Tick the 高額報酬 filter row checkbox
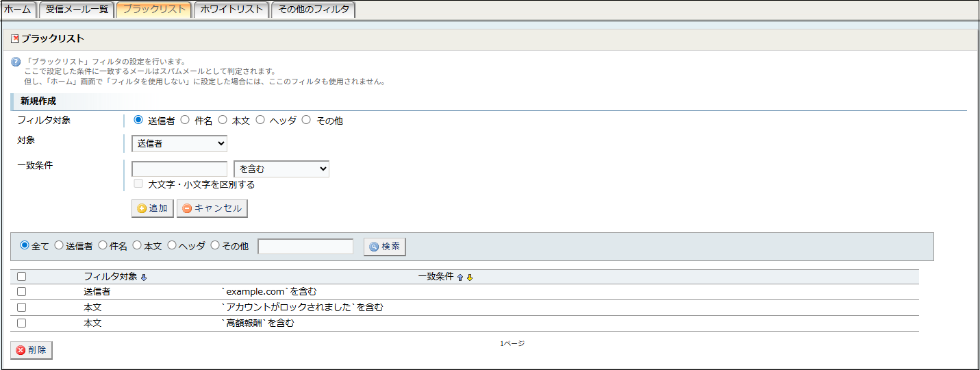This screenshot has width=980, height=370. (x=21, y=323)
